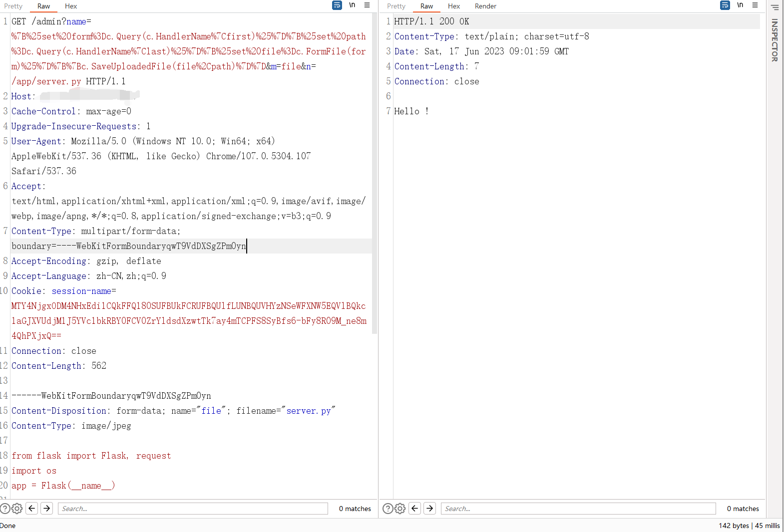The height and width of the screenshot is (532, 784).
Task: Toggle show non-printable chars (\n) in request pane
Action: (352, 5)
